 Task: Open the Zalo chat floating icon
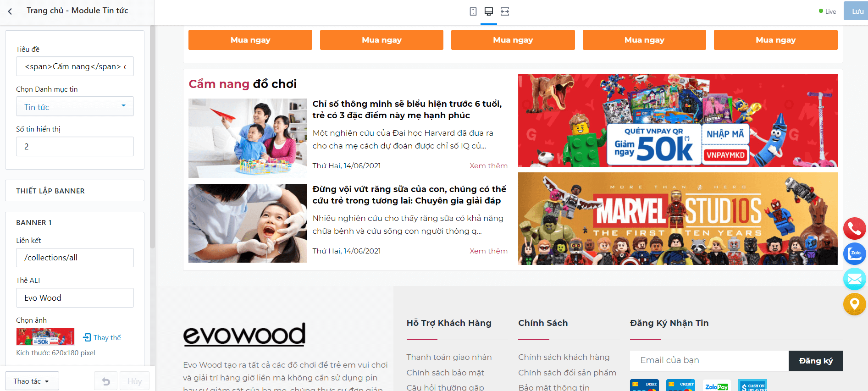click(854, 253)
